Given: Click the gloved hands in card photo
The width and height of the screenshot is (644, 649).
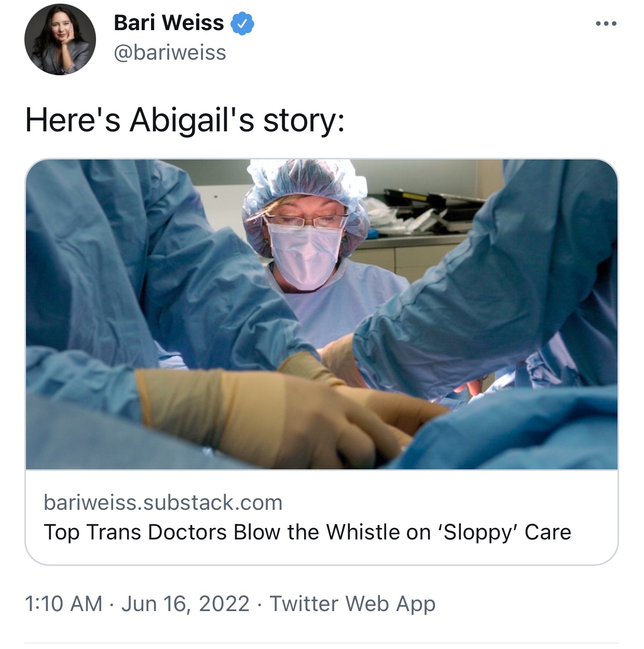Looking at the screenshot, I should pos(291,410).
